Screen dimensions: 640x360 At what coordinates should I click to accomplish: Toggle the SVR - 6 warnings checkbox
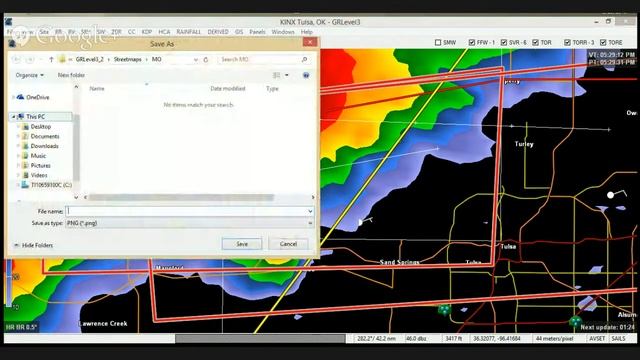[x=504, y=42]
